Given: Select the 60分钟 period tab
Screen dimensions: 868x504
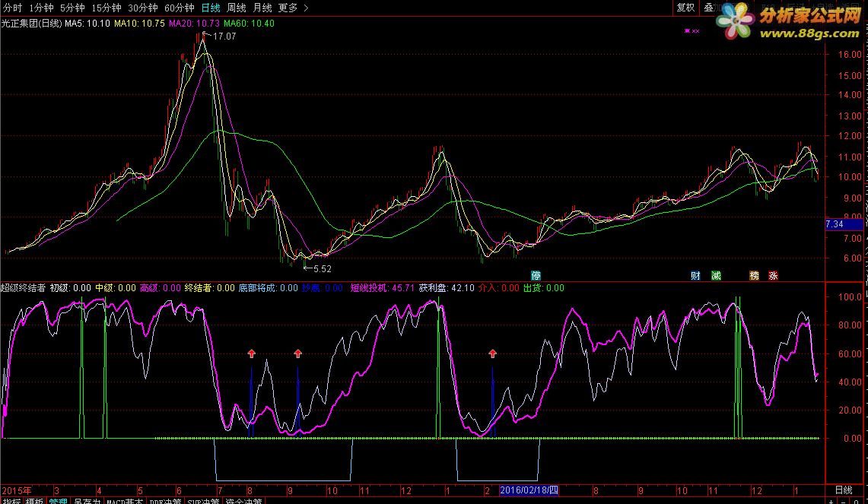Looking at the screenshot, I should pyautogui.click(x=180, y=8).
